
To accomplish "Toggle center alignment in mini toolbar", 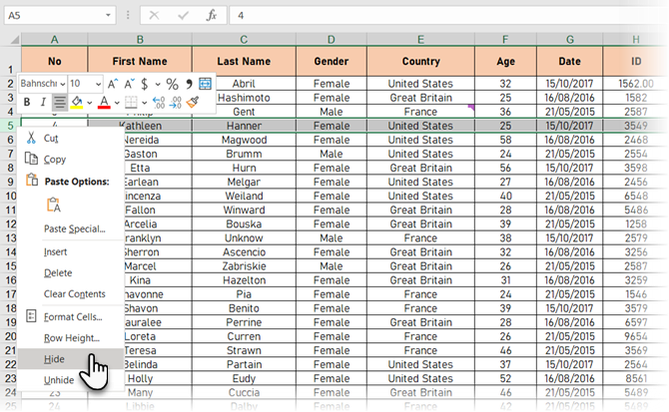I will [60, 102].
